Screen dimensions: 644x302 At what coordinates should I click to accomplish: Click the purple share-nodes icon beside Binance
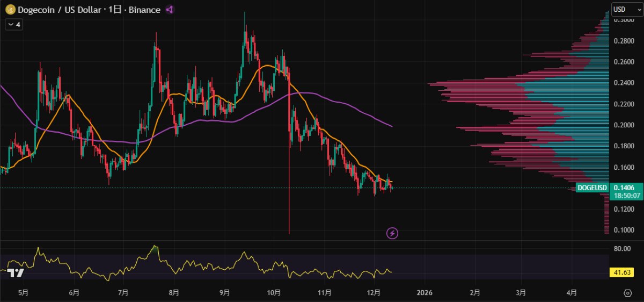click(x=170, y=10)
